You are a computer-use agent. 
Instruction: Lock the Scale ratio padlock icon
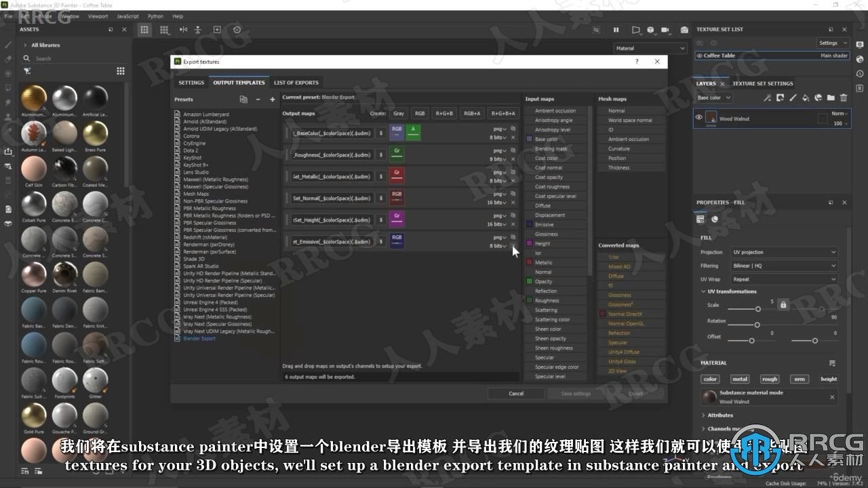point(783,305)
